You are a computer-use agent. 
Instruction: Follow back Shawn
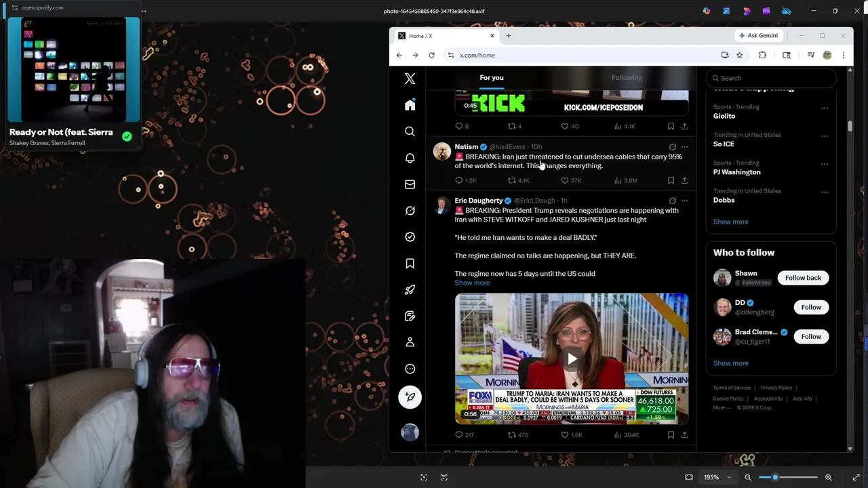803,278
